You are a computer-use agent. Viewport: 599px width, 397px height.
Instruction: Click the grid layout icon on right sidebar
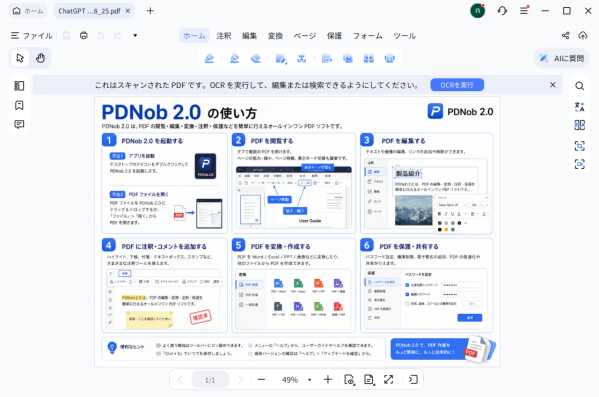(x=580, y=125)
